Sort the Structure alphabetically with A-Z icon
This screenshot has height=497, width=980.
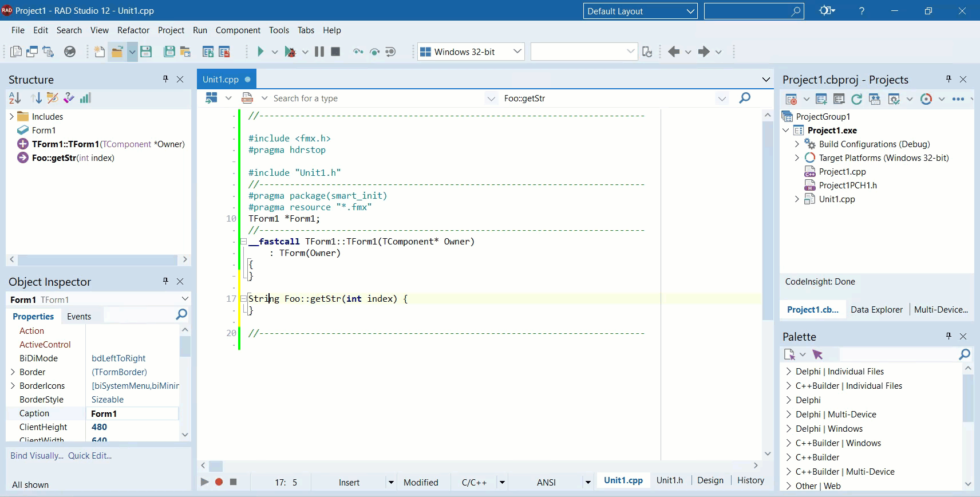point(15,98)
